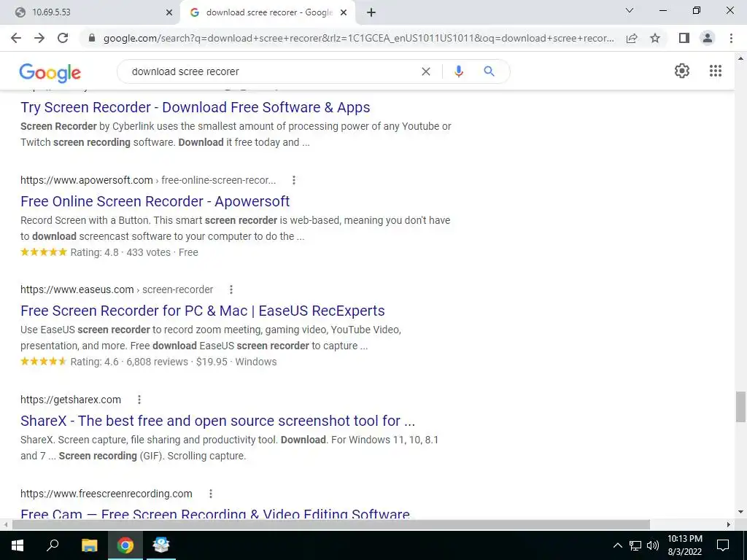The width and height of the screenshot is (747, 560).
Task: Open Chrome profile avatar
Action: [x=708, y=38]
